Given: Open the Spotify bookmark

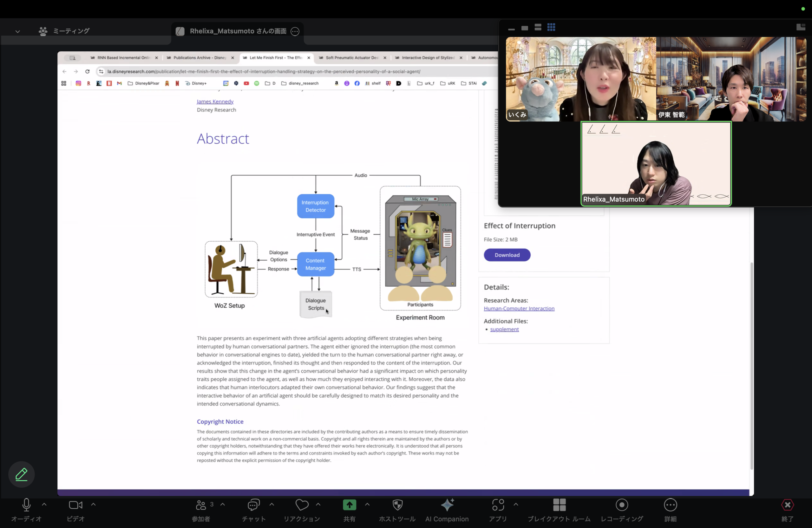Looking at the screenshot, I should click(x=257, y=83).
